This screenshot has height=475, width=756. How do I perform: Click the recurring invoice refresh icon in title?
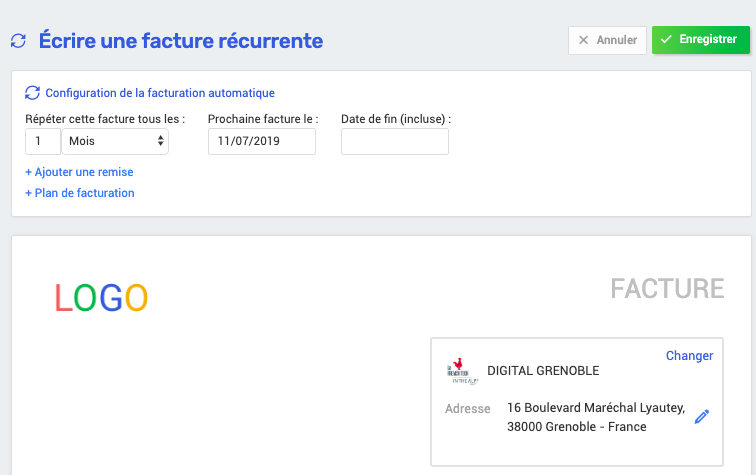(x=18, y=41)
